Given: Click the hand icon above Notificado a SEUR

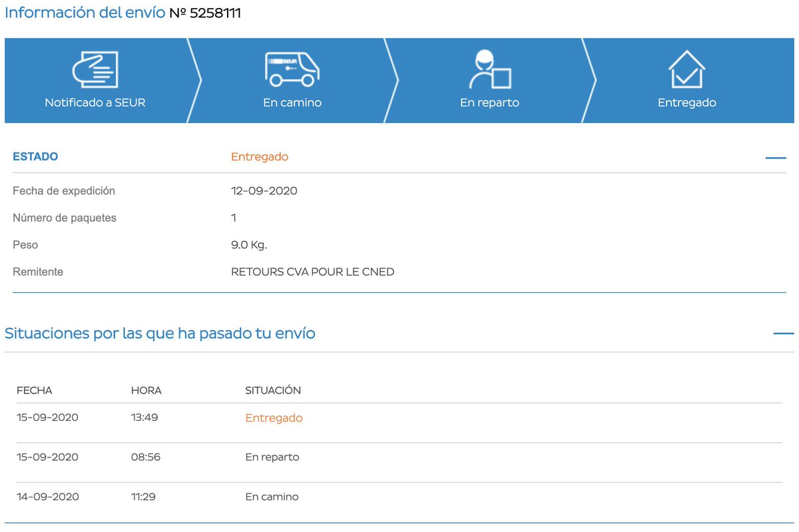Looking at the screenshot, I should pos(95,69).
